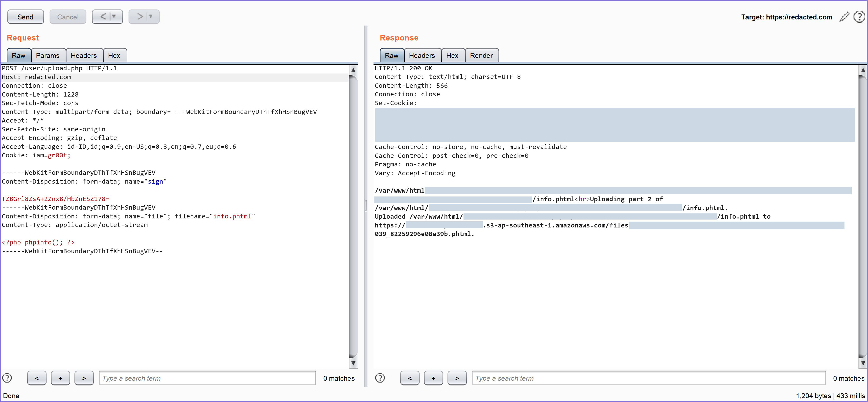Open the Render tab in Response

482,55
